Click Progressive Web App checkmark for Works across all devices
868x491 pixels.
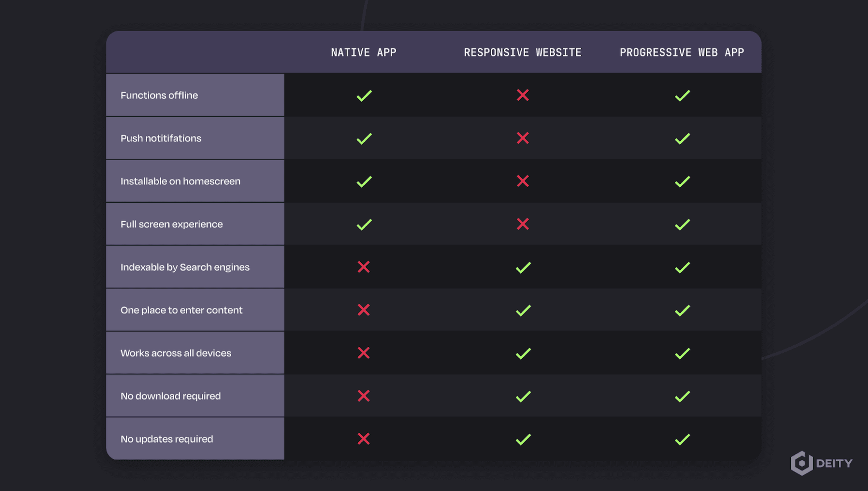[x=682, y=353]
